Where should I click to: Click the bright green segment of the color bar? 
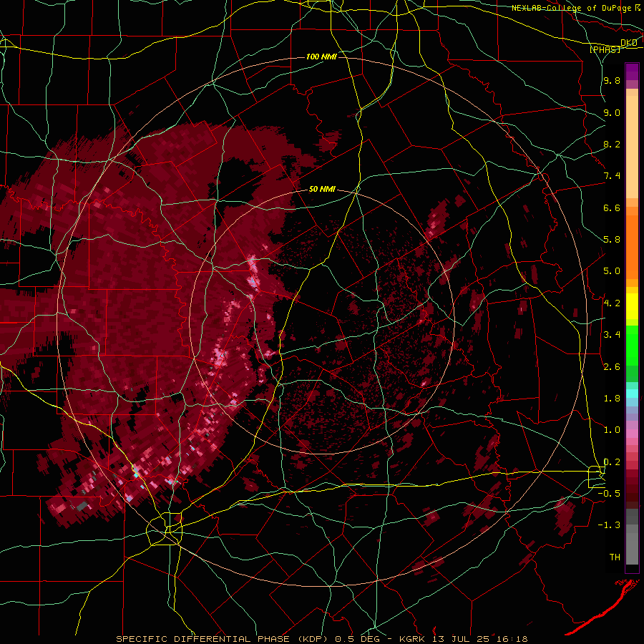click(632, 345)
